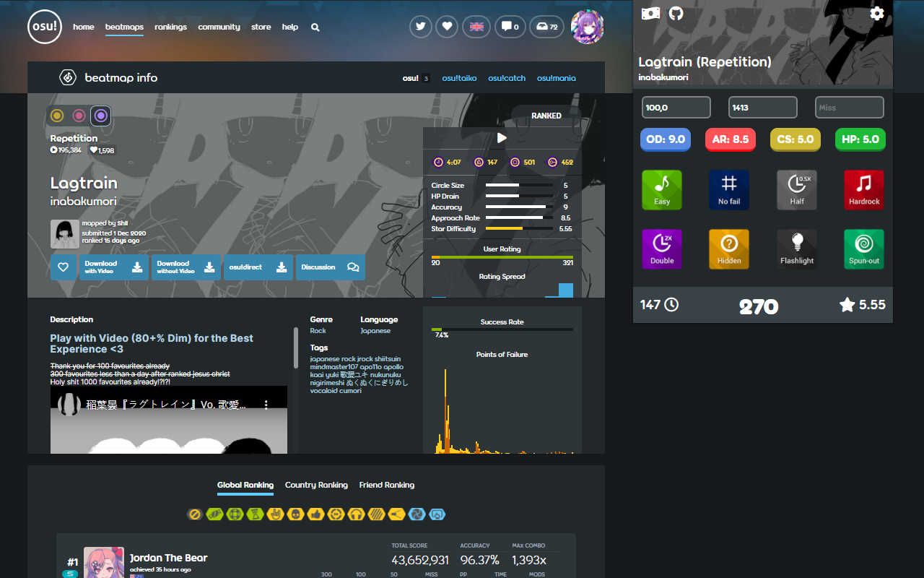Switch to osu!taiko mode tab
This screenshot has width=924, height=578.
(x=459, y=78)
